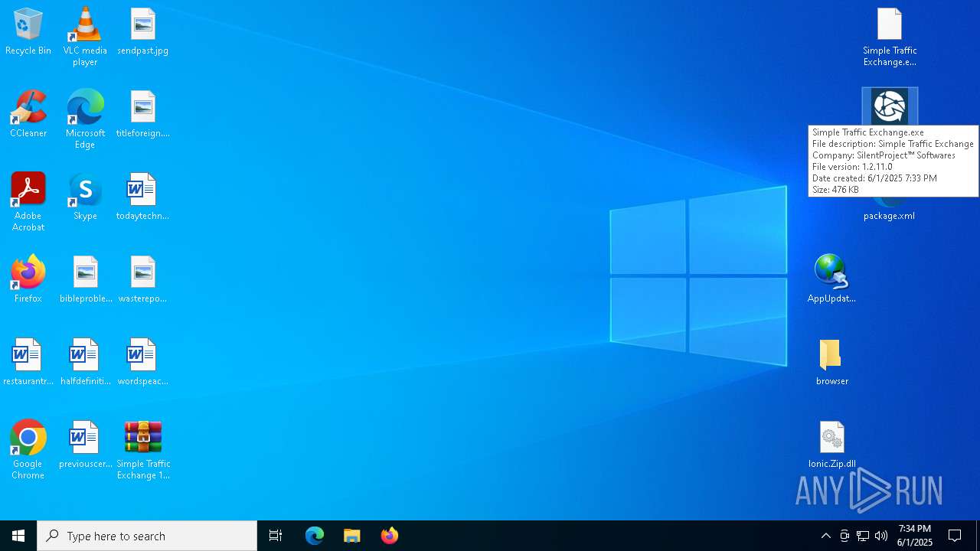Show hidden system tray icons
The image size is (980, 551).
coord(826,536)
